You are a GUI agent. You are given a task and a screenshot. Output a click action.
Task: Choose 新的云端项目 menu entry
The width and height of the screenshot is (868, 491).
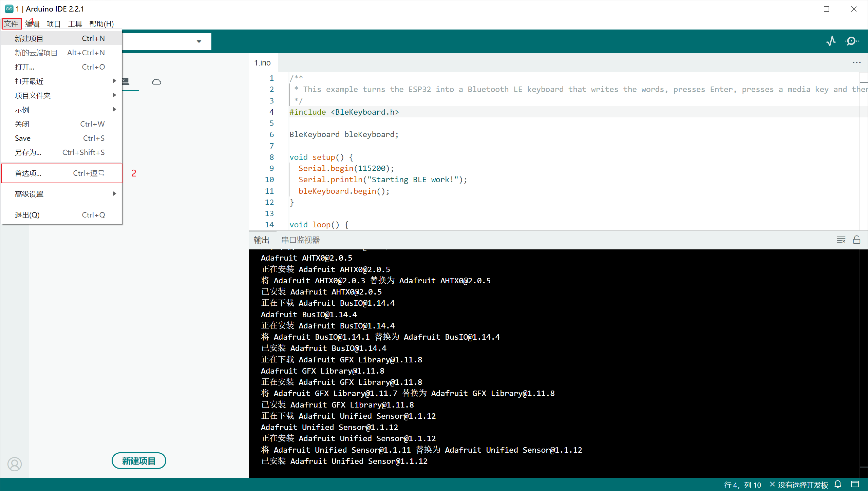[61, 53]
